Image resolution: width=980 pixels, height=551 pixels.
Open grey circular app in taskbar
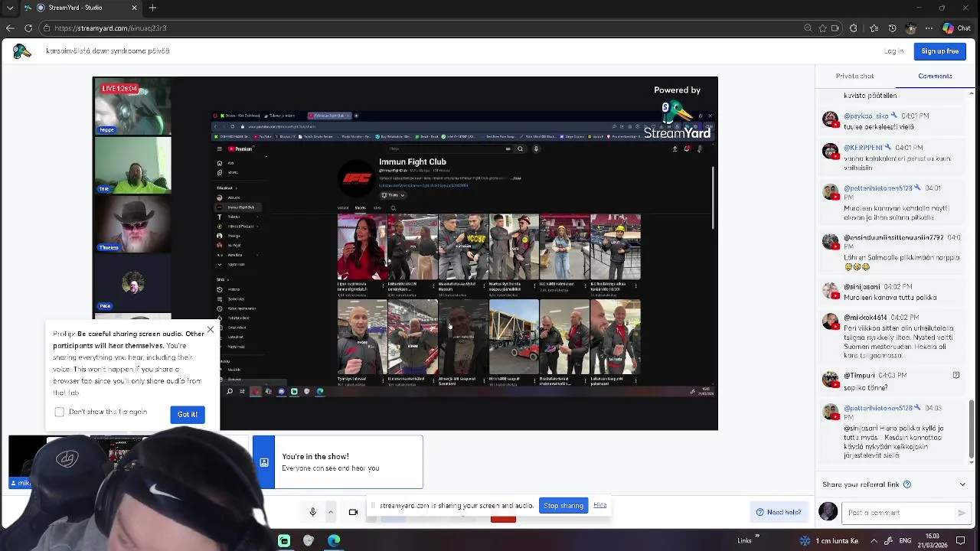(309, 541)
